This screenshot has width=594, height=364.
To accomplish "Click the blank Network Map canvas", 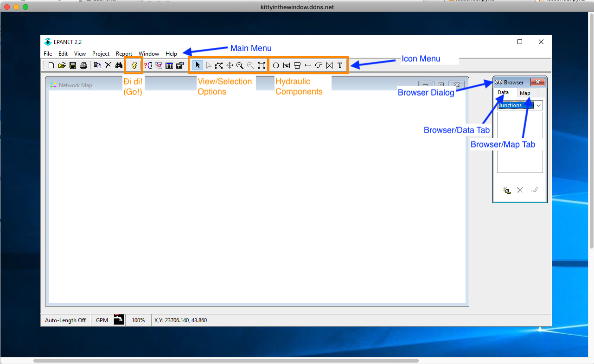I will [x=257, y=197].
